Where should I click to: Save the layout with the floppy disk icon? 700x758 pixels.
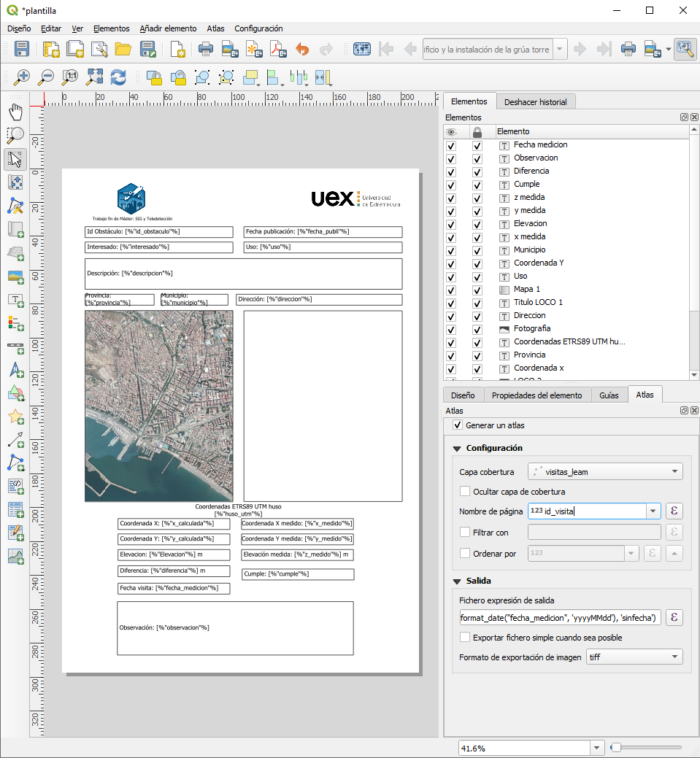pos(22,49)
